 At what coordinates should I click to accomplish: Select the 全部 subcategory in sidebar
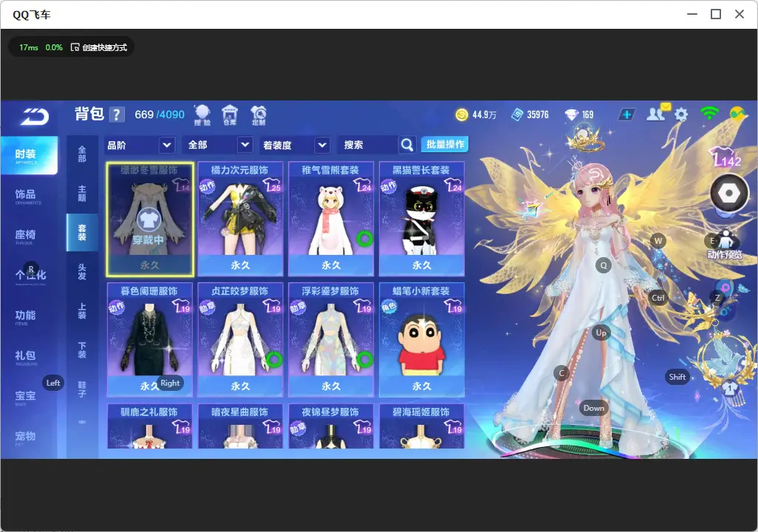click(82, 154)
